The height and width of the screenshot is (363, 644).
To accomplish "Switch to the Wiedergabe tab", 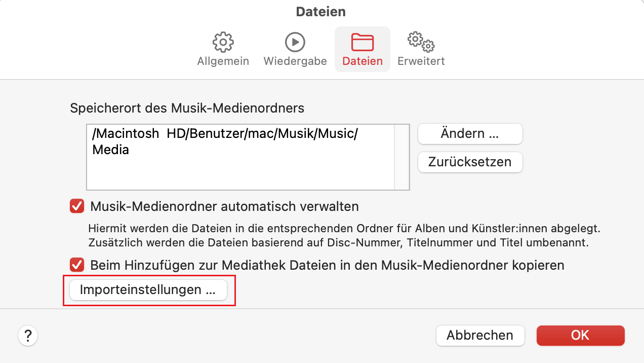I will tap(295, 49).
